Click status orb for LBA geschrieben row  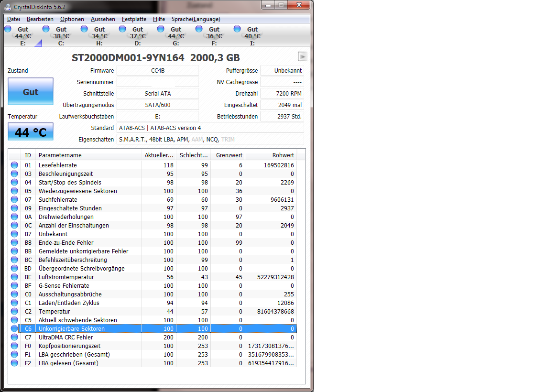tap(14, 354)
